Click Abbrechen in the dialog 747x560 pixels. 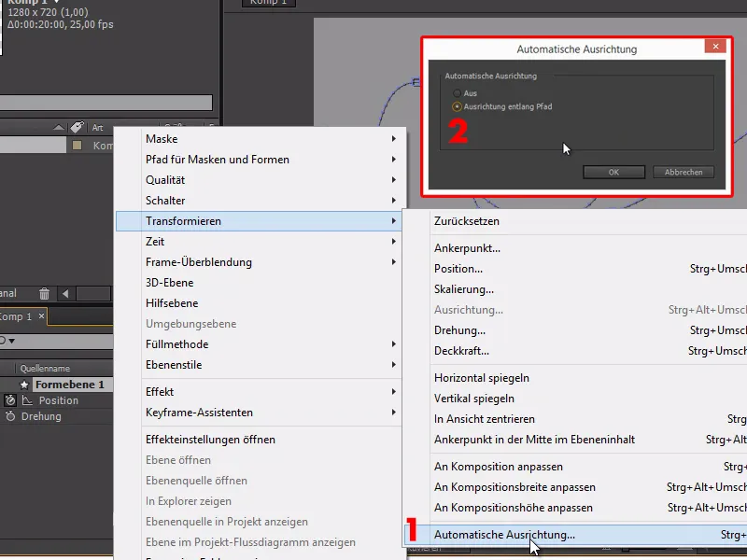coord(684,172)
